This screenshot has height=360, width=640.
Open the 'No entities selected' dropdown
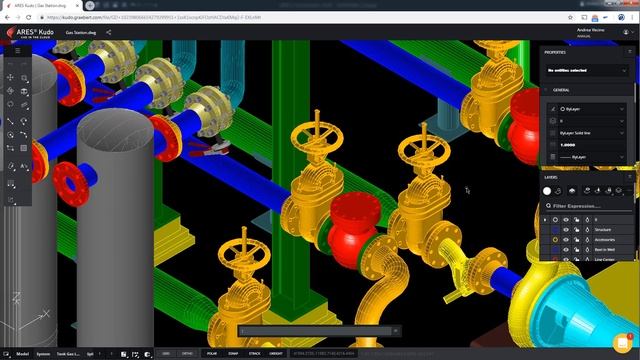coord(587,71)
